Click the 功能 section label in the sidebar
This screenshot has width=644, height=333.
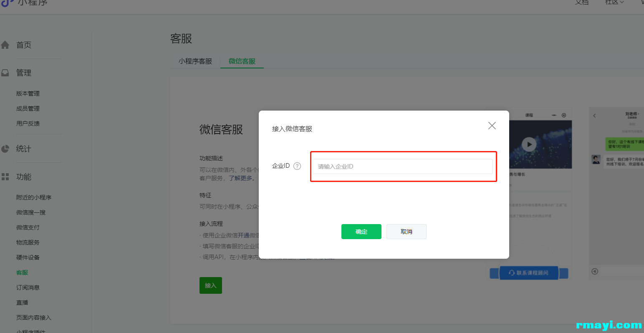[x=24, y=177]
